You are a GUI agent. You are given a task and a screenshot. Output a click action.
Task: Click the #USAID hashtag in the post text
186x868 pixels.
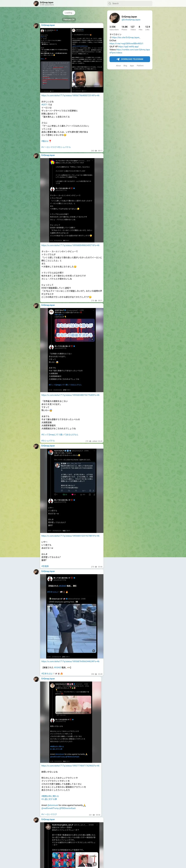tap(58, 667)
